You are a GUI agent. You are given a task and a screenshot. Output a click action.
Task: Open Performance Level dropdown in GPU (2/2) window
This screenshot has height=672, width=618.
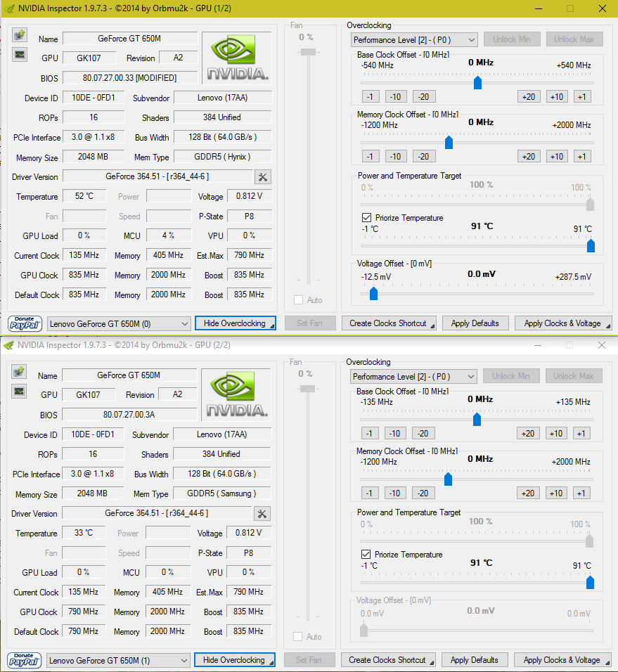(413, 377)
